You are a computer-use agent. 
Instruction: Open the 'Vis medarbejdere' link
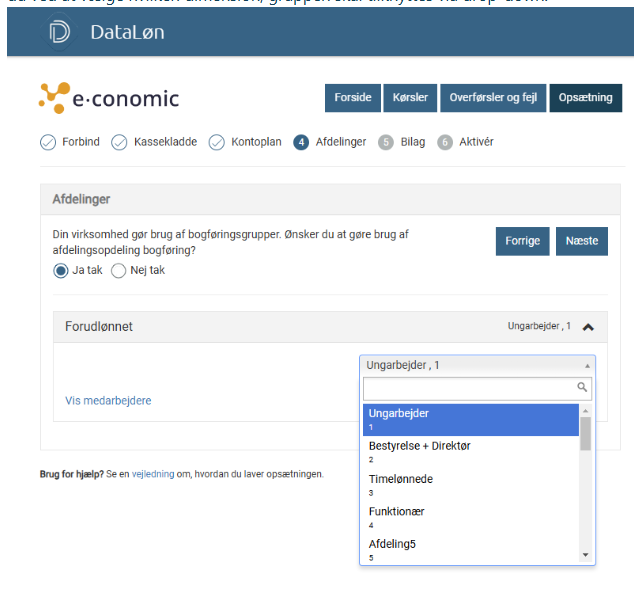pos(108,400)
